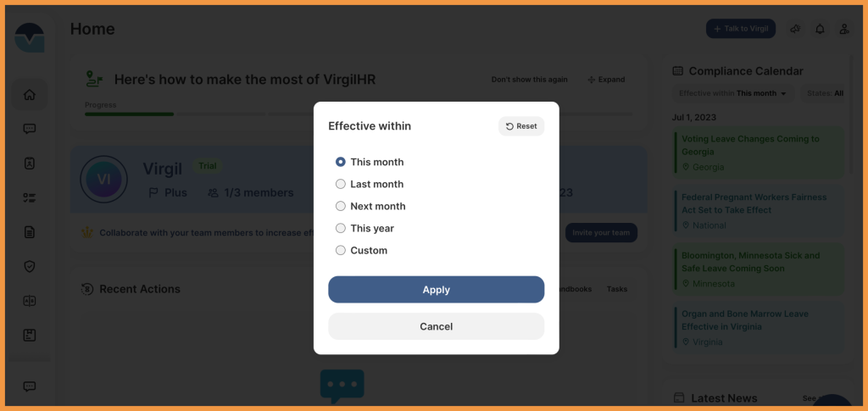Choose the Custom radio option

coord(361,251)
